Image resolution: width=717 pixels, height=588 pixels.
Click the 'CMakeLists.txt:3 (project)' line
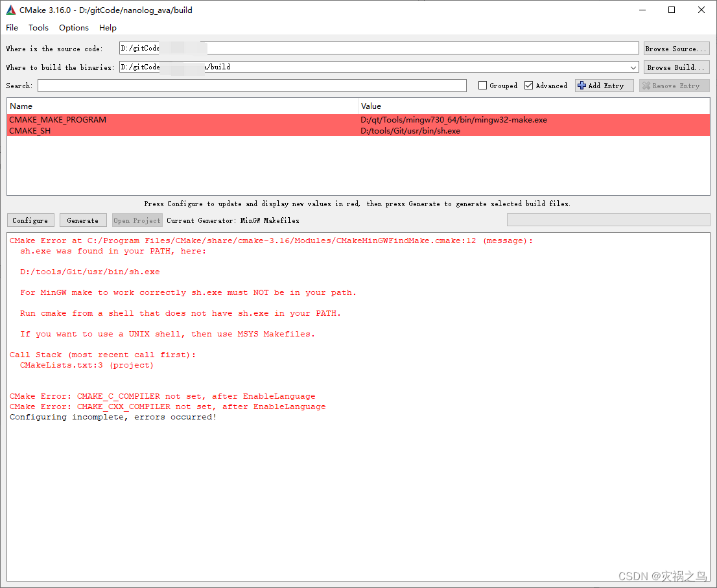point(87,366)
